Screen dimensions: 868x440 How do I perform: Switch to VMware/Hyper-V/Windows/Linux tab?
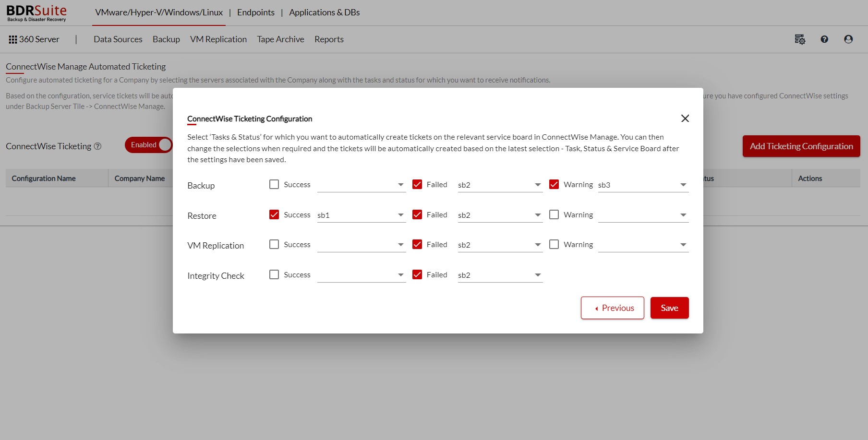[159, 12]
